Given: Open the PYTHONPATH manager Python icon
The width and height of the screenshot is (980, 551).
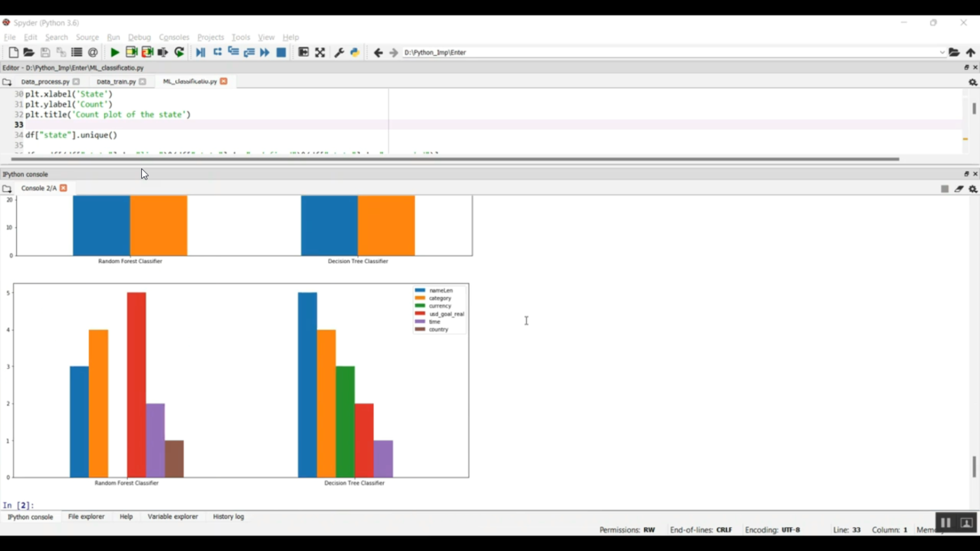Looking at the screenshot, I should 355,52.
